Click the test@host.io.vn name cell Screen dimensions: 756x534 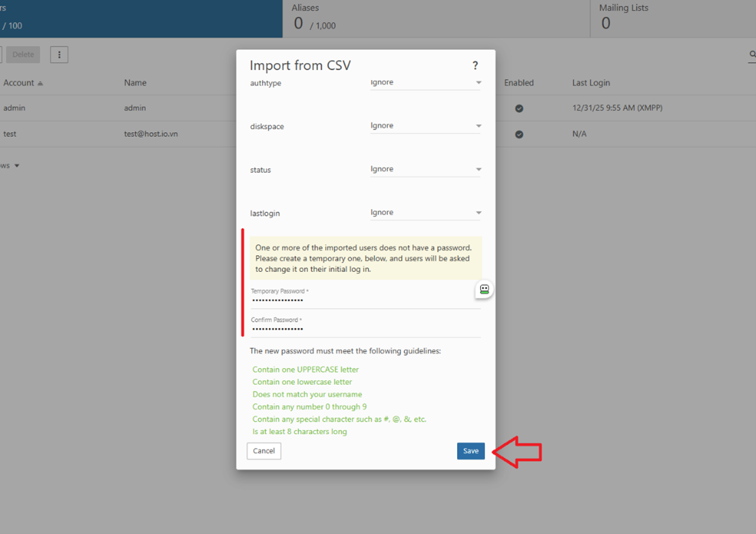tap(151, 134)
